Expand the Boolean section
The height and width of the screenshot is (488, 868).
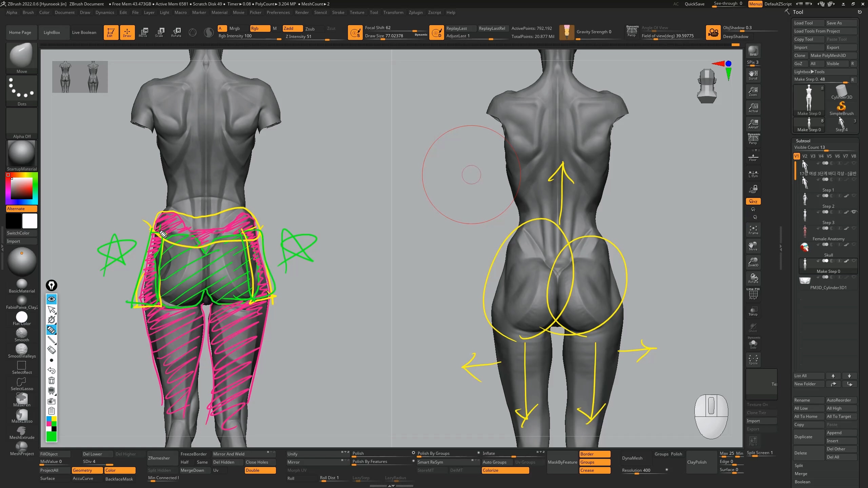802,482
